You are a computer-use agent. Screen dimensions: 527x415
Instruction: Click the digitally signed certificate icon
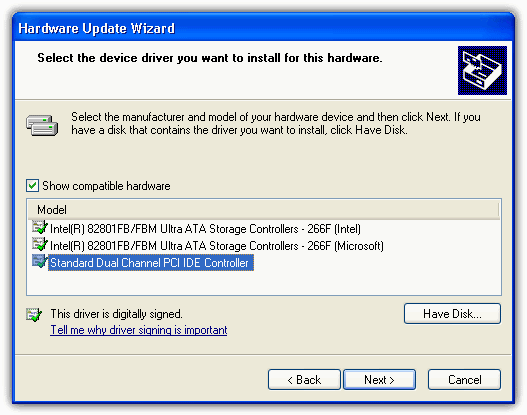coord(34,315)
